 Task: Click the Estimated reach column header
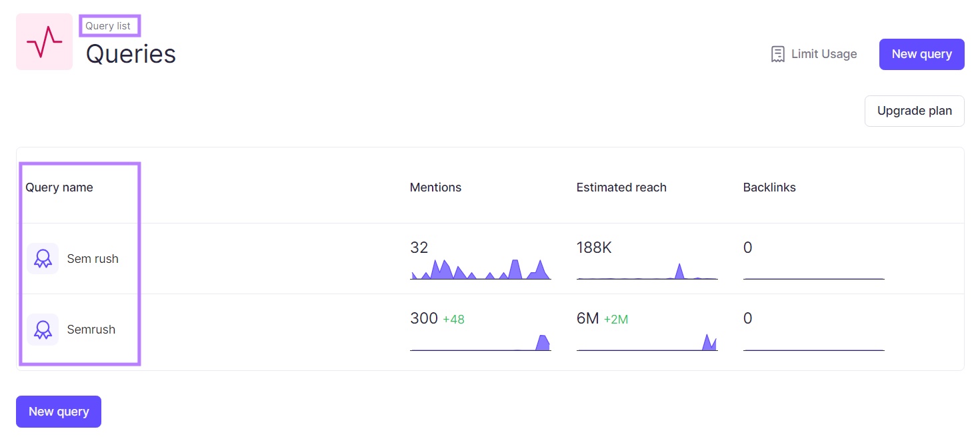(621, 187)
